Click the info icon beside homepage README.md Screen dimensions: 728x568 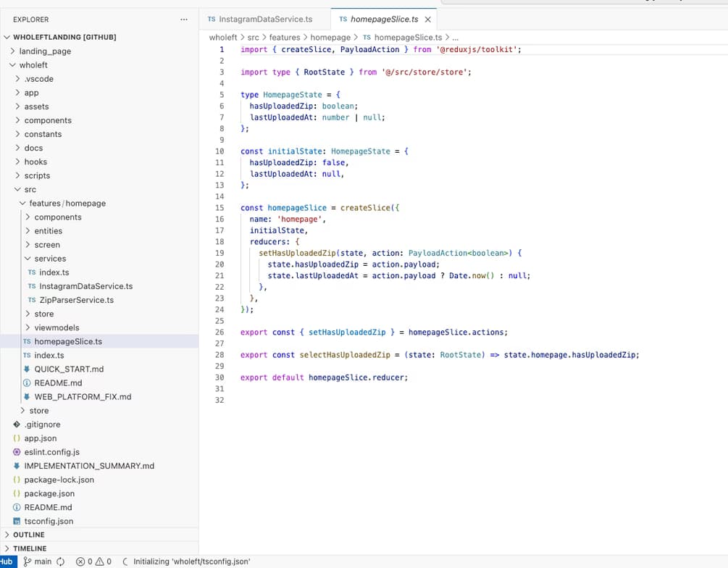pos(27,383)
